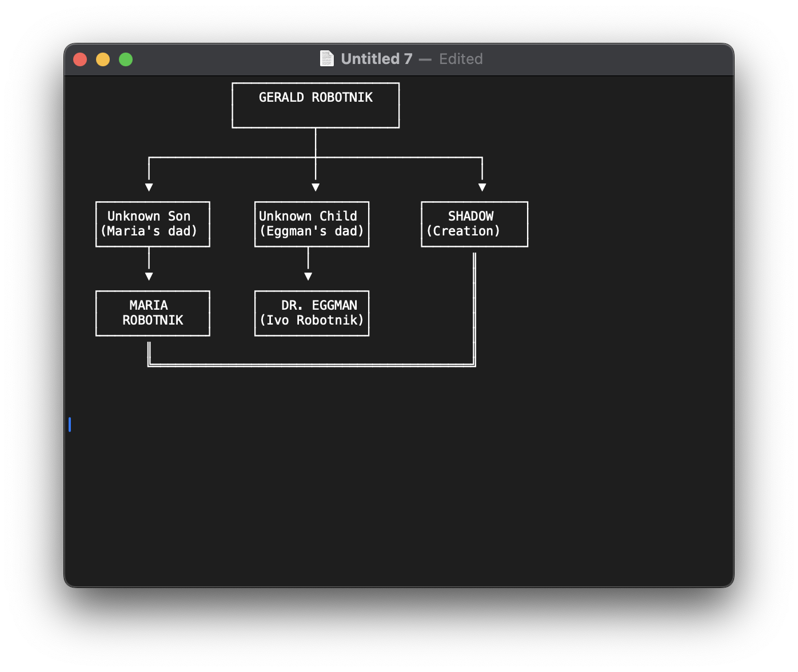Click the DR. EGGMAN text

(x=319, y=305)
